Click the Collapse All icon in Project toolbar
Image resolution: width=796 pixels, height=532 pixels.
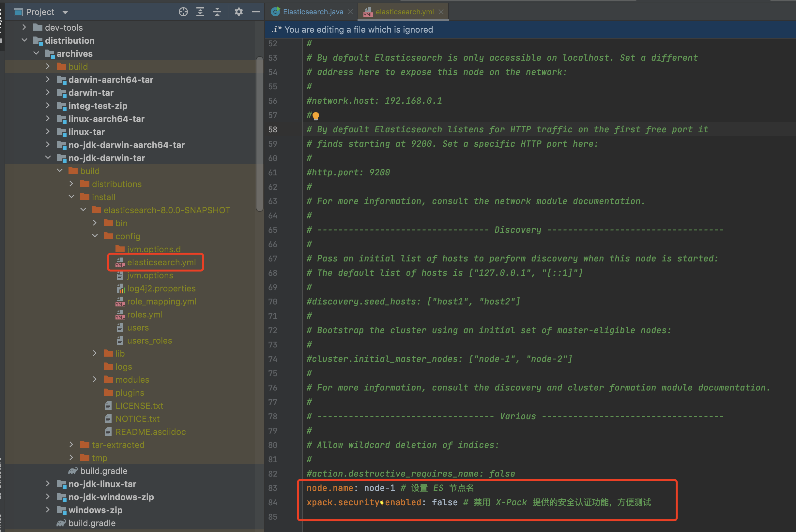coord(217,12)
